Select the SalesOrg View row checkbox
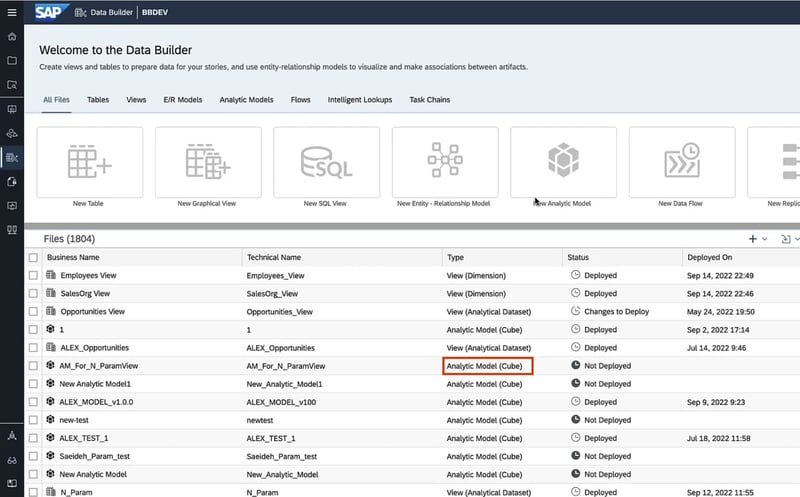 [x=33, y=293]
